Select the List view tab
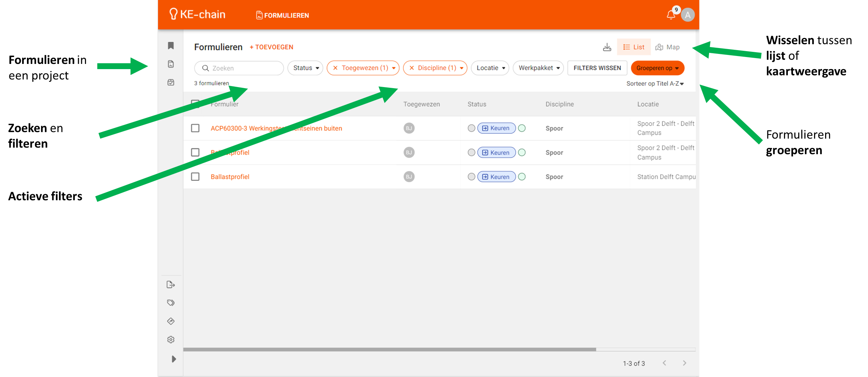Viewport: 868px width, 377px height. click(x=634, y=47)
